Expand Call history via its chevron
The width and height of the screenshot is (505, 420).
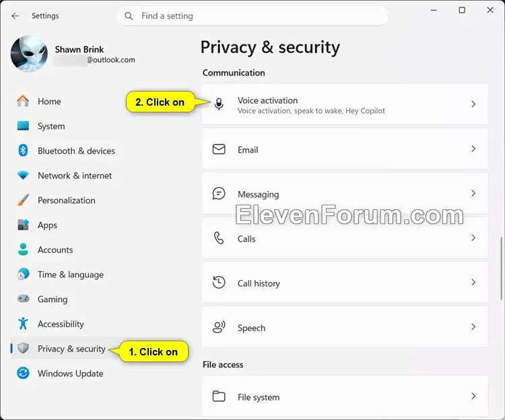click(473, 282)
